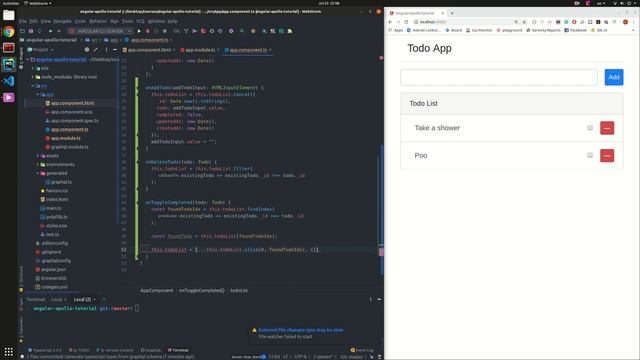
Task: Launch Visual Studio Code from dock
Action: pos(9,81)
